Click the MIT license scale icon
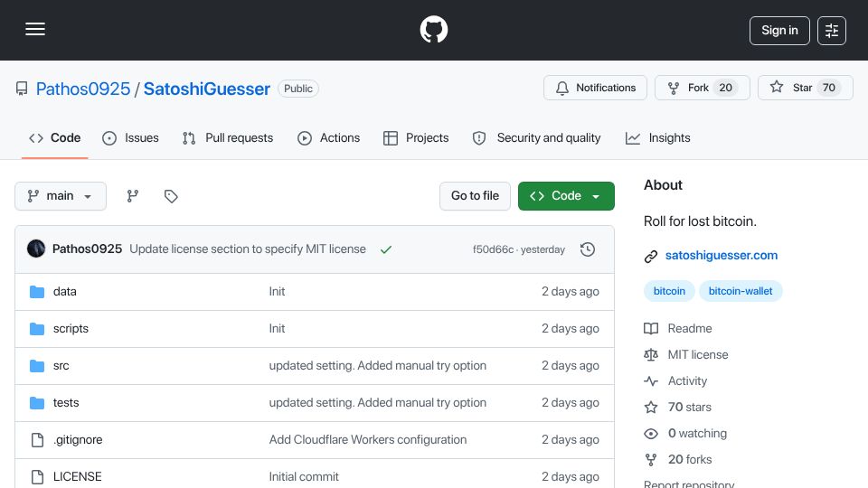The image size is (868, 488). (651, 354)
